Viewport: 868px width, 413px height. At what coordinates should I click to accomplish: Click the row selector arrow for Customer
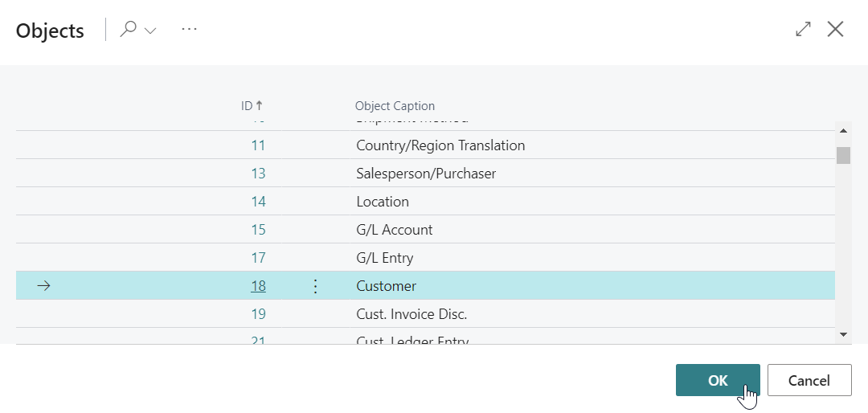click(44, 286)
